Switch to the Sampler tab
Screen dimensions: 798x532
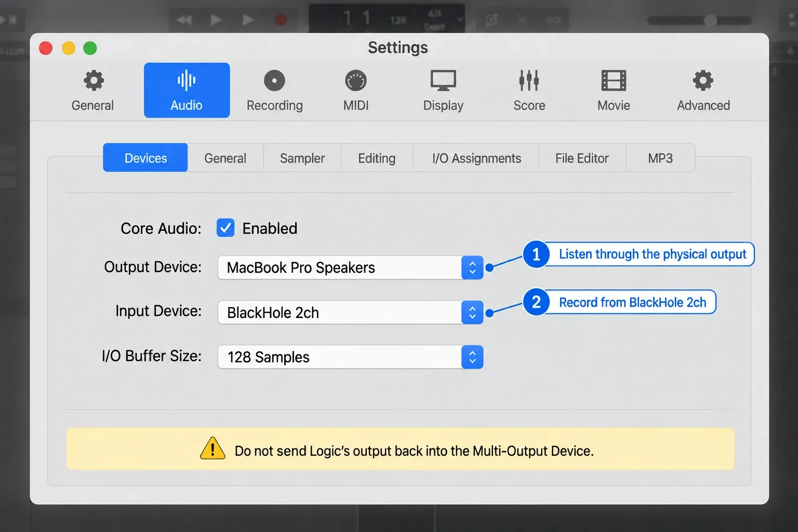tap(302, 158)
